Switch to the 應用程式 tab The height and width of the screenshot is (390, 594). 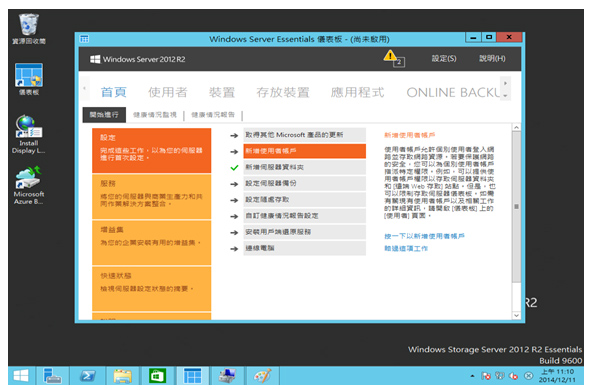[357, 92]
